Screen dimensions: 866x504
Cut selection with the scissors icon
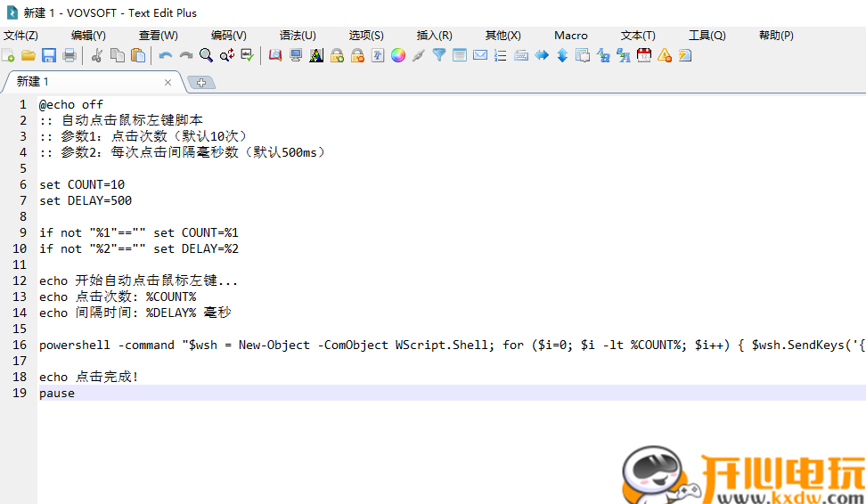coord(97,55)
